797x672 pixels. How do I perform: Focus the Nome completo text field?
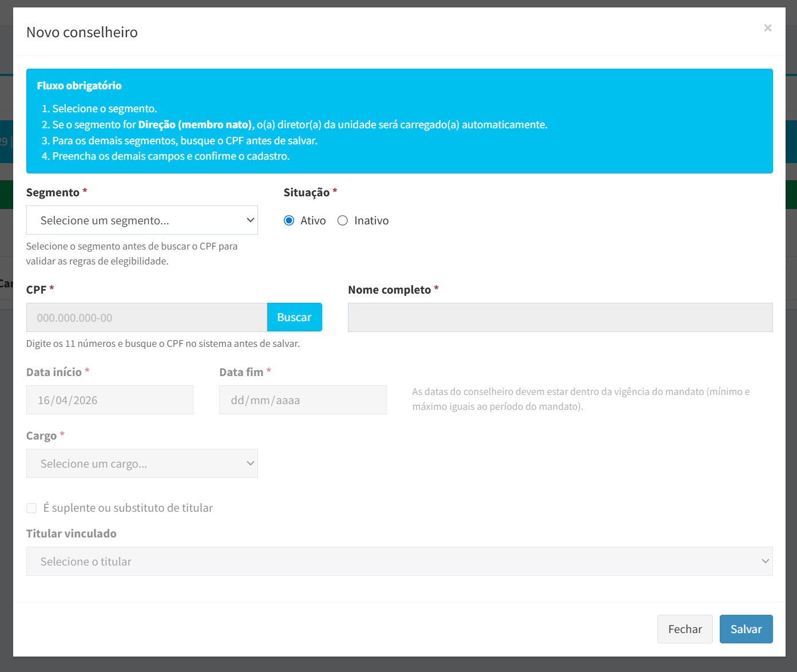pyautogui.click(x=560, y=318)
